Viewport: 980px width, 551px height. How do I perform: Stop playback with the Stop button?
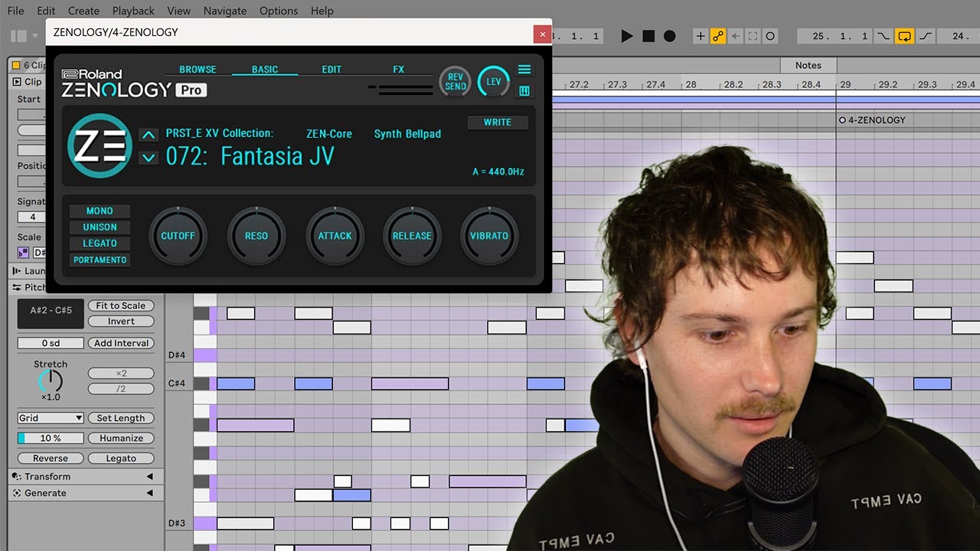[648, 36]
